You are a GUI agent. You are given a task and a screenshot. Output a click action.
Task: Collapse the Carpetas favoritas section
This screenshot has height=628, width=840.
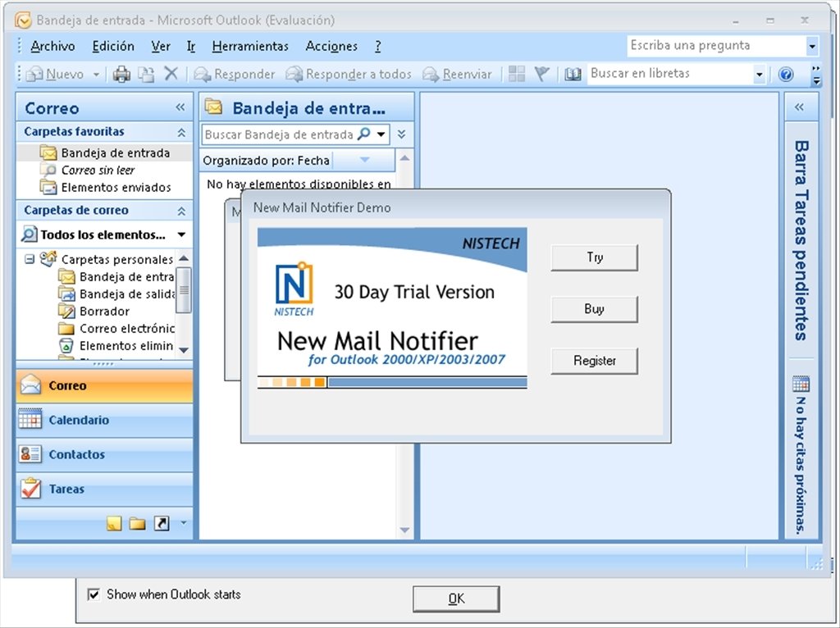coord(181,132)
